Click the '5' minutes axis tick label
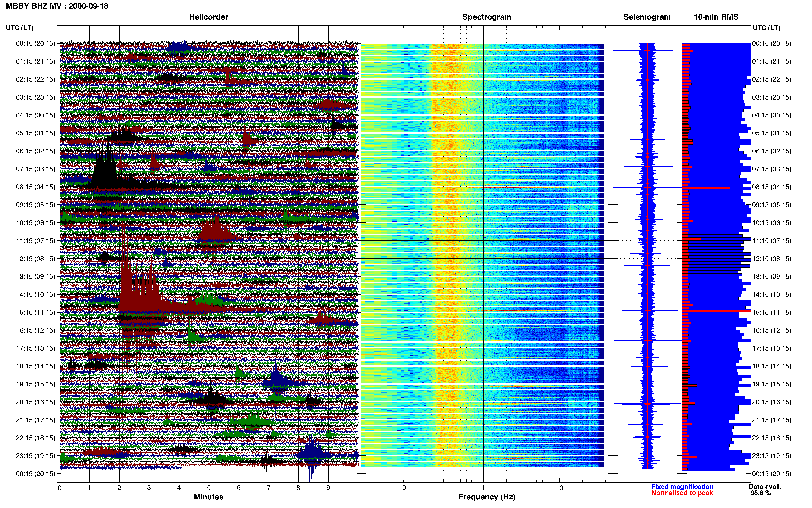Image resolution: width=812 pixels, height=508 pixels. 209,487
